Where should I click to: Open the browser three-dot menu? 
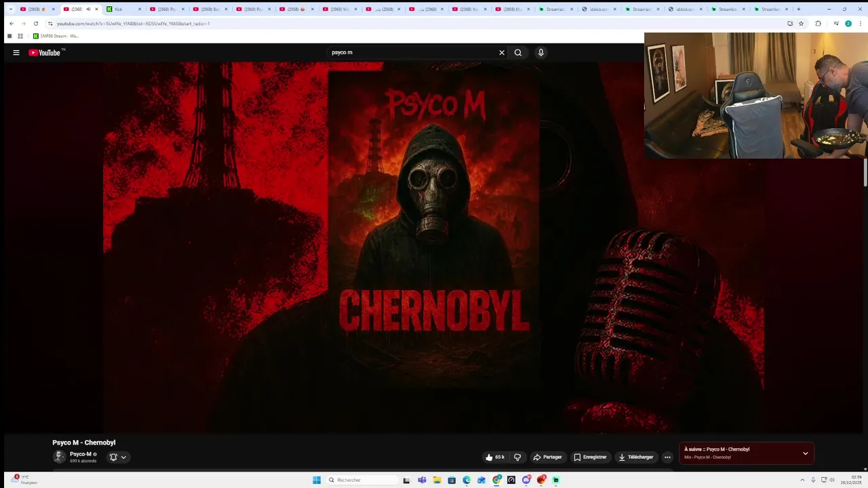(860, 23)
